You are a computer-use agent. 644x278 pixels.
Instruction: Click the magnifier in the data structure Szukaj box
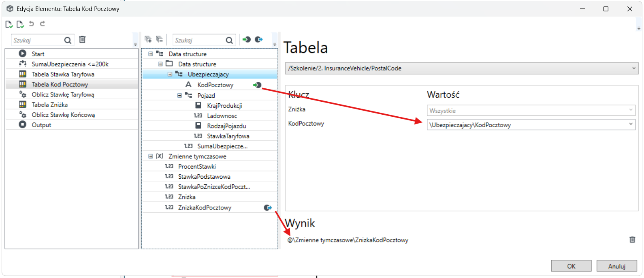pyautogui.click(x=229, y=40)
